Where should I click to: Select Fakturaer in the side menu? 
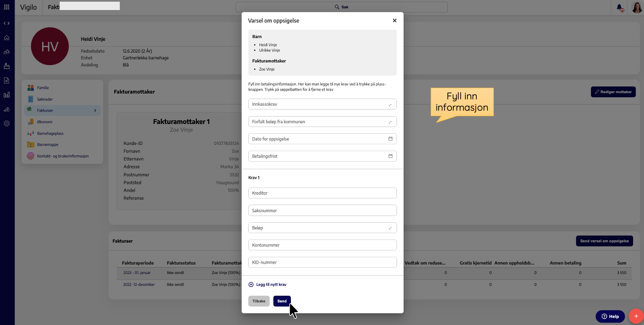[62, 110]
